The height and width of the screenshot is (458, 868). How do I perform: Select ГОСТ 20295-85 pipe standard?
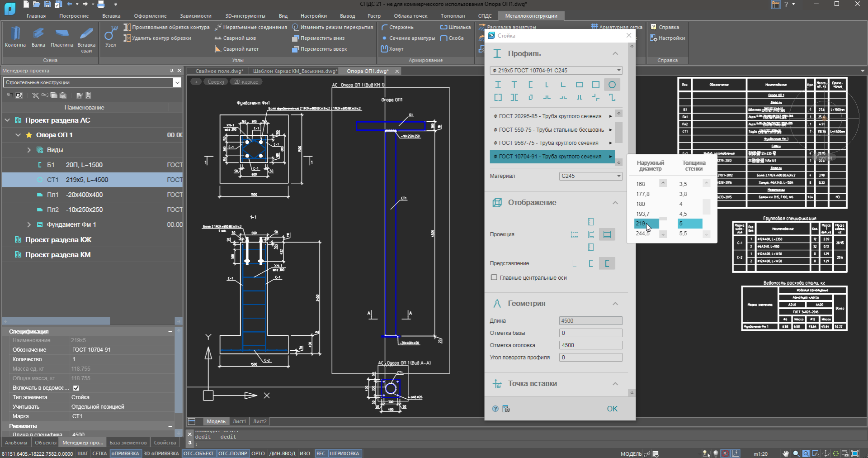pos(552,116)
